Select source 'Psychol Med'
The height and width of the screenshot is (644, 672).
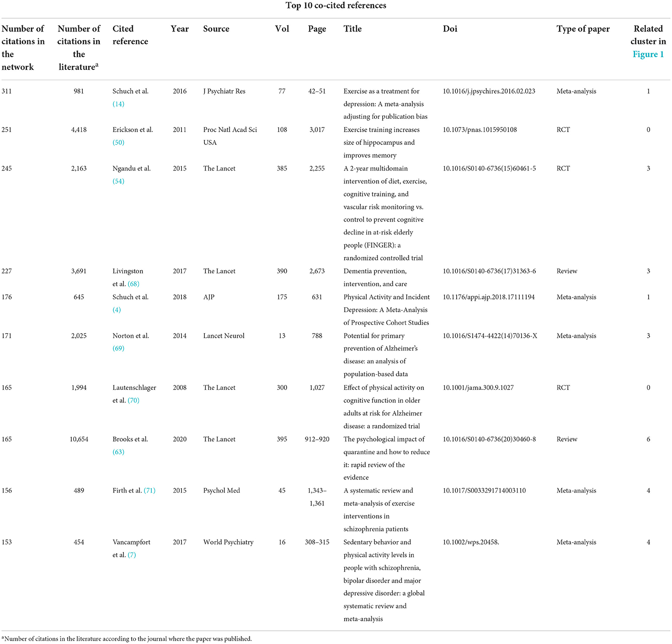(x=221, y=491)
